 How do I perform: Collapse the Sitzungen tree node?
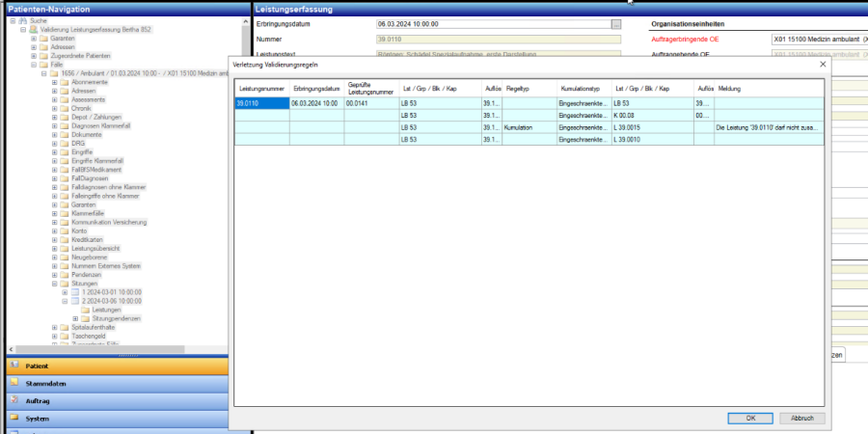(54, 284)
